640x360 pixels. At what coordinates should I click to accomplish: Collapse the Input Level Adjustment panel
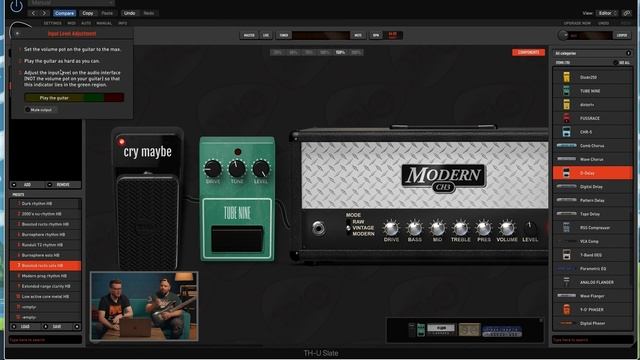[17, 33]
